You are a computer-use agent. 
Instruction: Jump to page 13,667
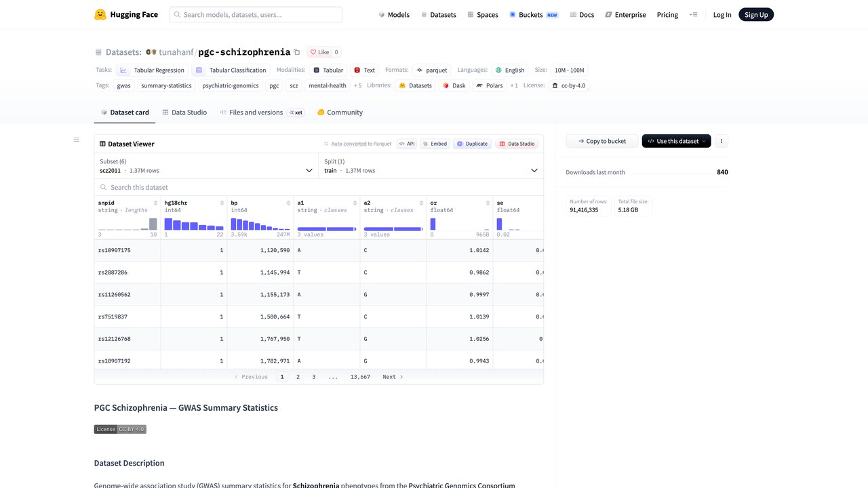360,377
